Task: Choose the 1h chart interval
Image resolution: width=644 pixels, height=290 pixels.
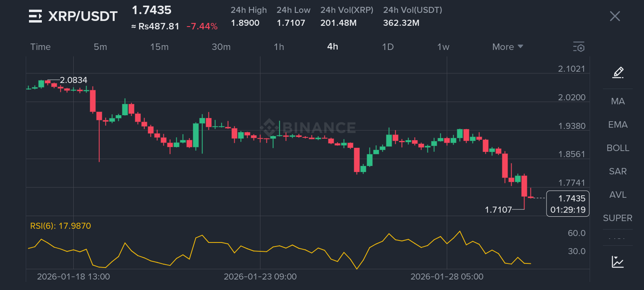Action: click(x=279, y=47)
